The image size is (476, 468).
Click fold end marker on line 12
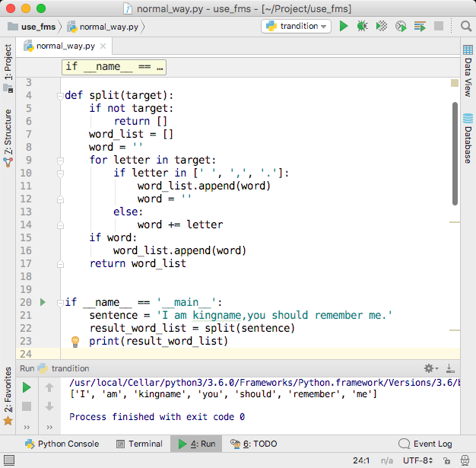point(60,199)
